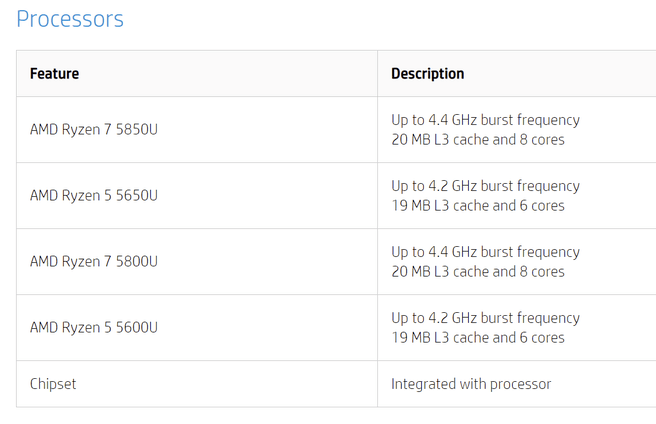The width and height of the screenshot is (656, 424).
Task: Click L3 cache line in Ryzen 5 5600U row
Action: pos(478,338)
